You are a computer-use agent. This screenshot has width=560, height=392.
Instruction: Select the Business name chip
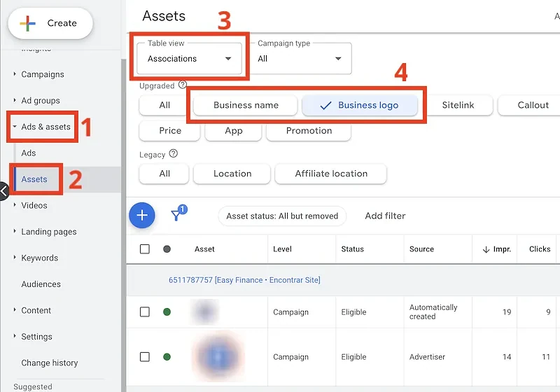[x=246, y=105]
